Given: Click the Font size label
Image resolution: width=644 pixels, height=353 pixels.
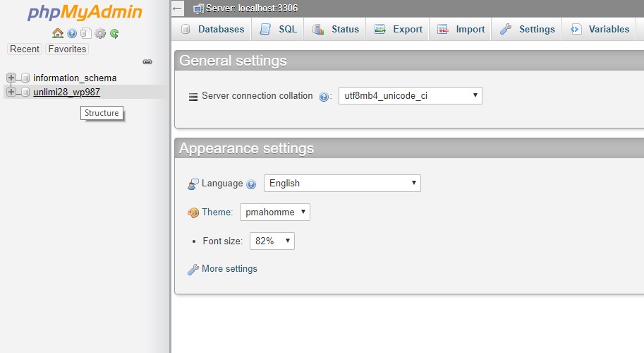Looking at the screenshot, I should pyautogui.click(x=223, y=241).
